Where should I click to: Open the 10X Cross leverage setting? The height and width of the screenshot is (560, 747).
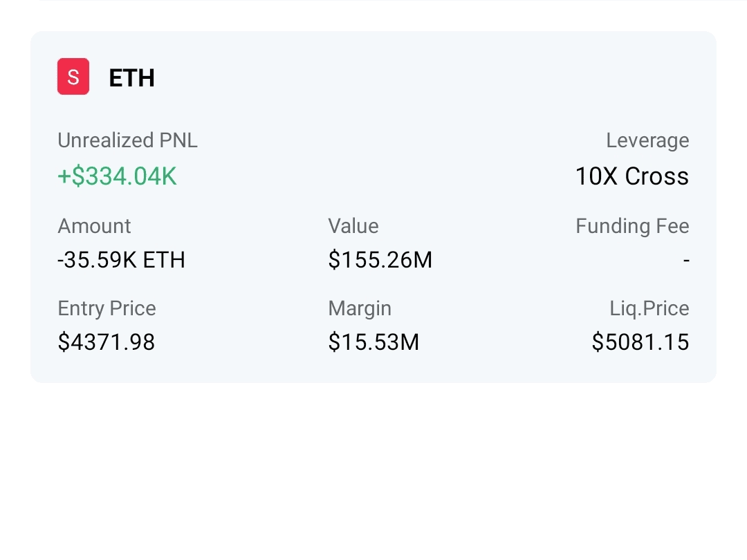coord(631,176)
